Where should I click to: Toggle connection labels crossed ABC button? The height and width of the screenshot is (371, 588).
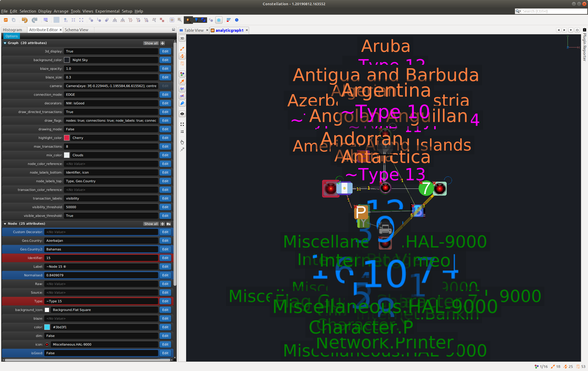coord(182,96)
